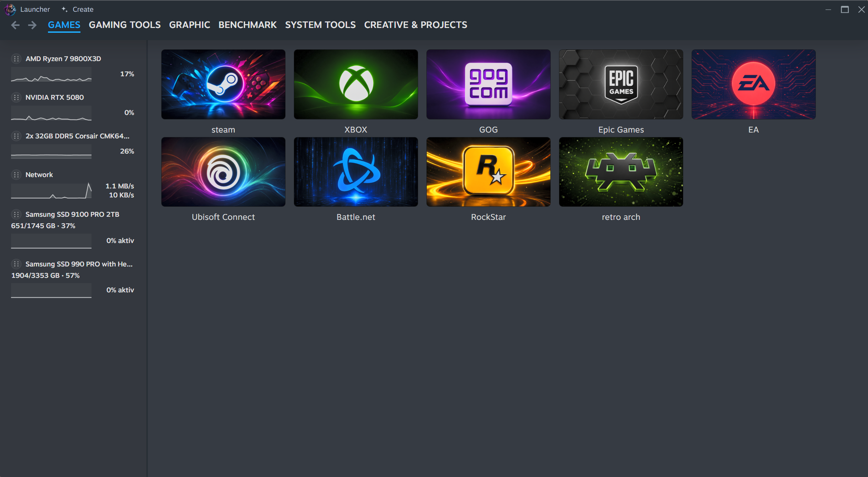Click the NVIDIA RTX 5080 drag handle
This screenshot has height=477, width=868.
16,97
